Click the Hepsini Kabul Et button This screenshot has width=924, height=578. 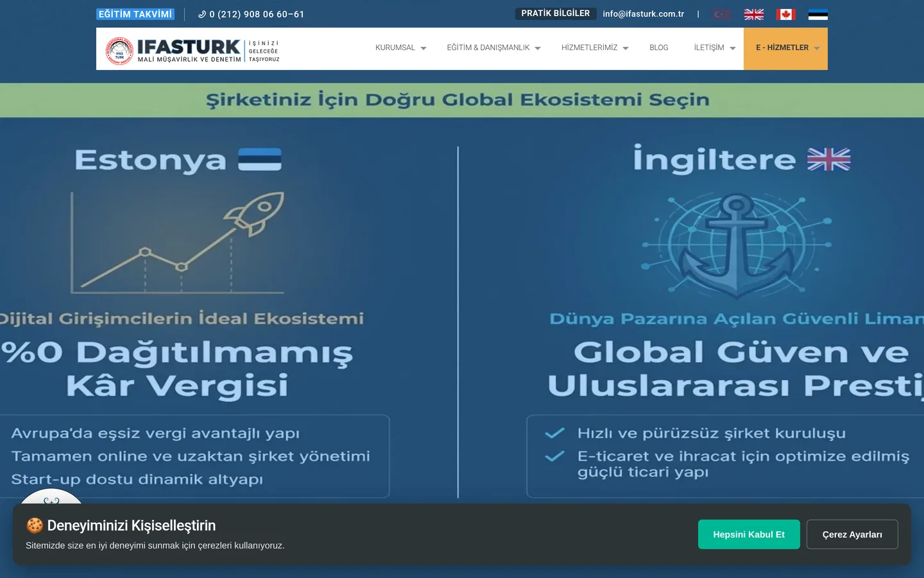[749, 534]
